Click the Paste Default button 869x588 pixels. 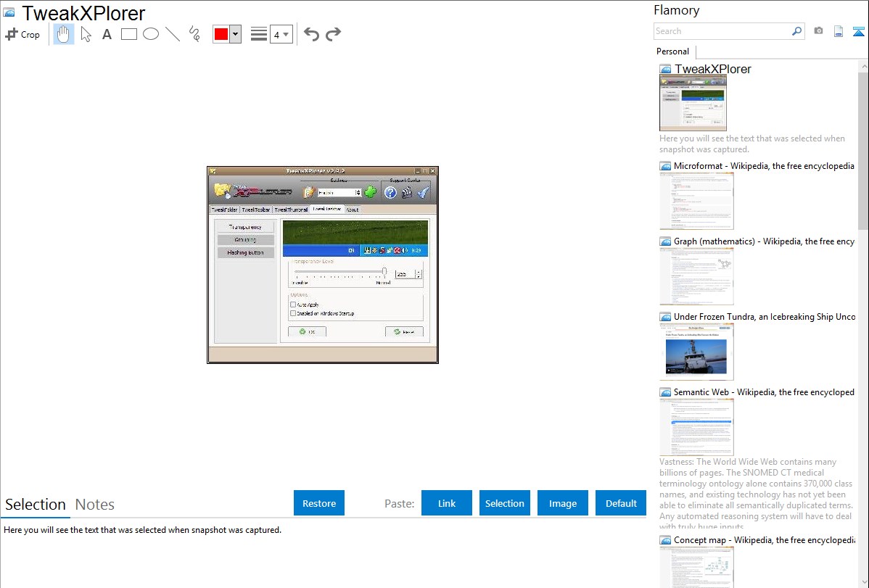(x=621, y=503)
